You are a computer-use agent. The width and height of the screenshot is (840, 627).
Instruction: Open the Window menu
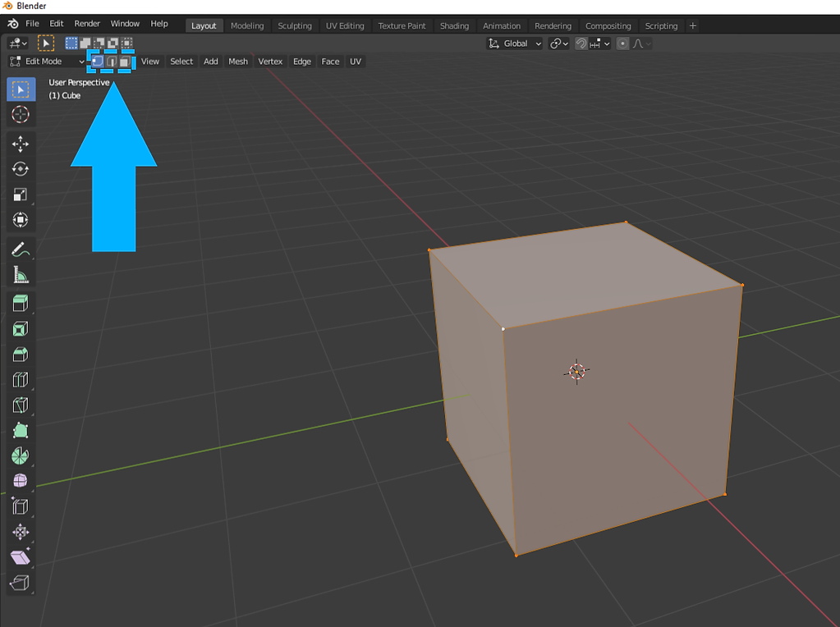(125, 24)
